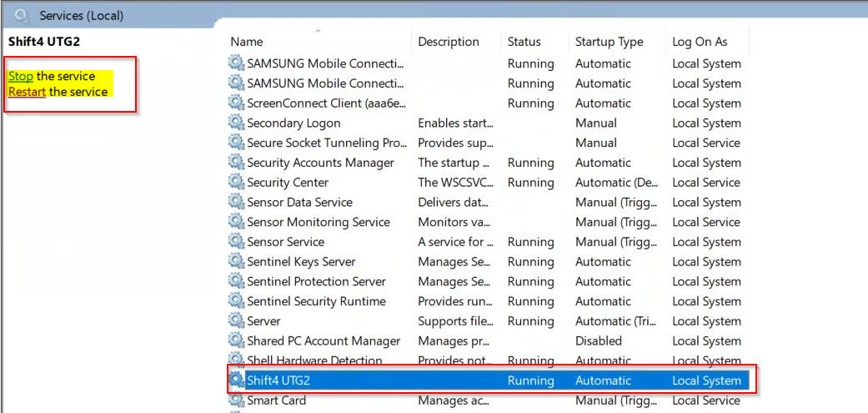Viewport: 868px width, 413px height.
Task: Click gear icon beside Sensor Data Service
Action: click(x=237, y=202)
